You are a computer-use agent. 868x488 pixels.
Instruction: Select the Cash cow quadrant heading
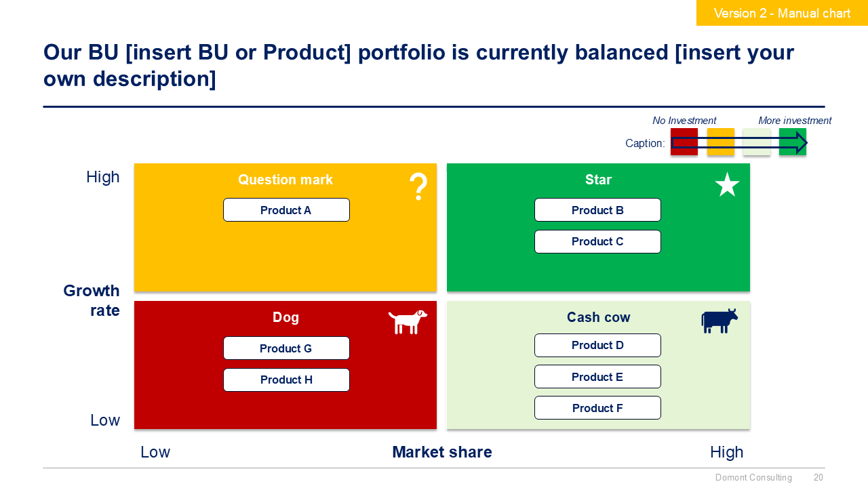[598, 317]
